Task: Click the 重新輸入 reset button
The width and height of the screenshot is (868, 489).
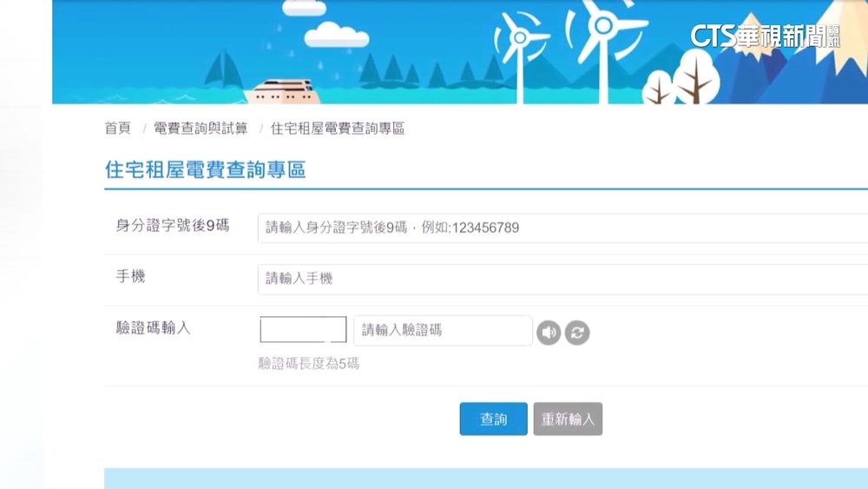Action: click(x=568, y=419)
